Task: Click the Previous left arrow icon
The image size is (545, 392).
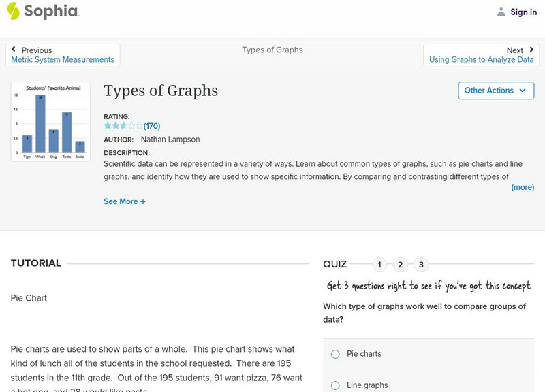Action: pos(14,50)
